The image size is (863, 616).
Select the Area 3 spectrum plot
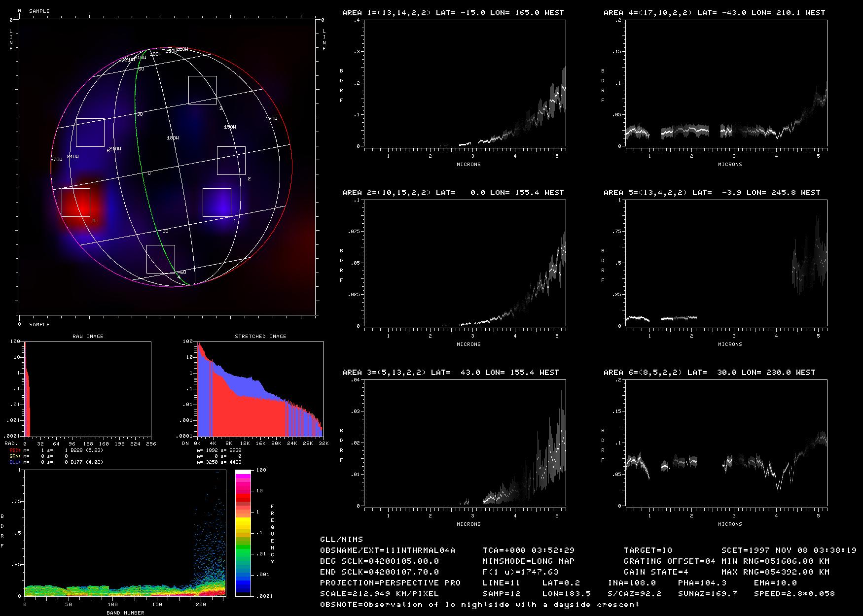pyautogui.click(x=465, y=443)
